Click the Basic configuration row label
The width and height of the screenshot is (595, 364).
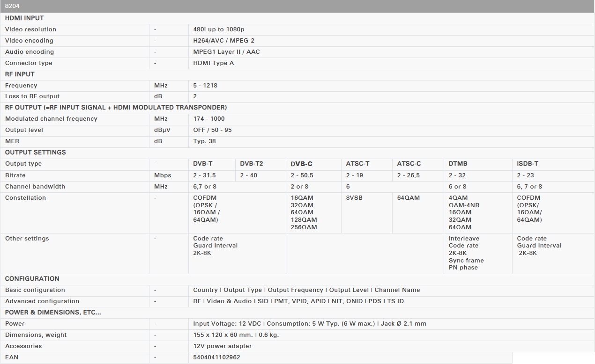pyautogui.click(x=35, y=290)
